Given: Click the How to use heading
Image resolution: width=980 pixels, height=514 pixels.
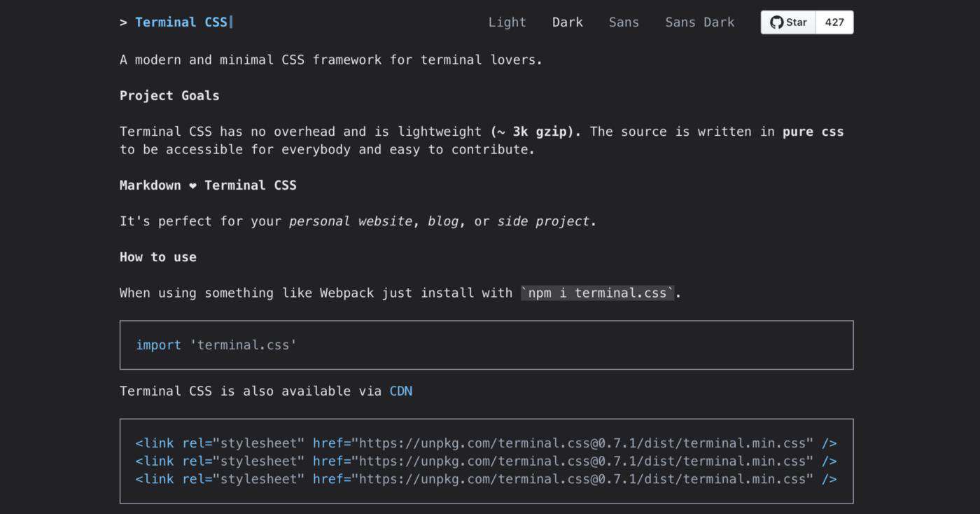Looking at the screenshot, I should [x=158, y=257].
